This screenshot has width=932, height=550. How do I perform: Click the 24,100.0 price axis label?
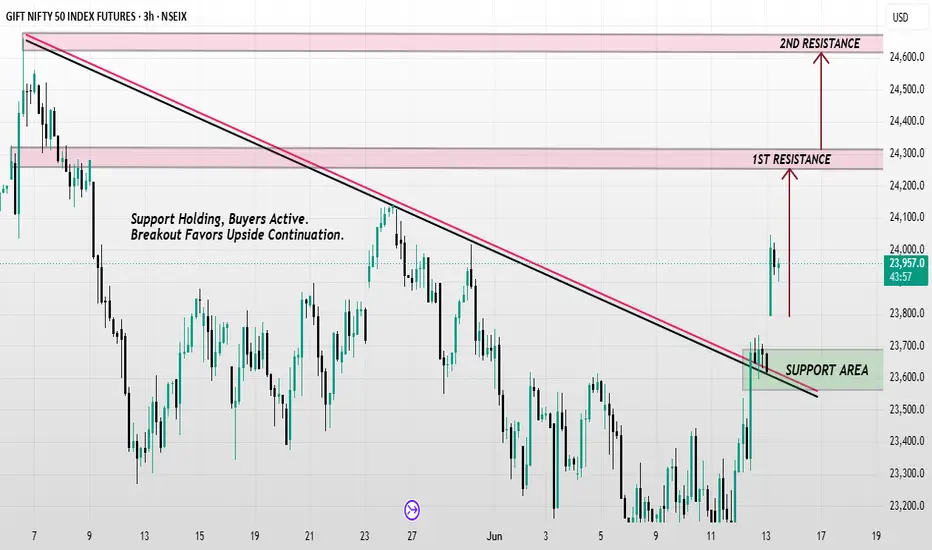coord(907,217)
